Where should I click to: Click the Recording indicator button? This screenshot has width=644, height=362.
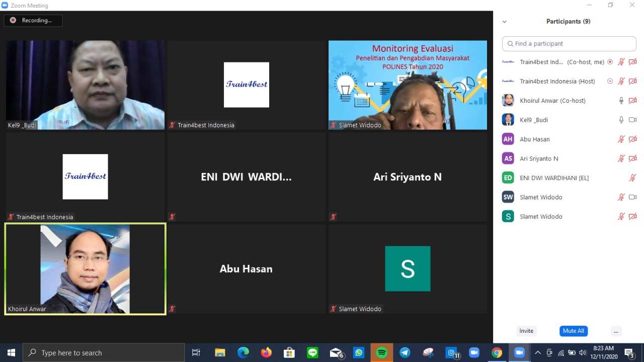[x=33, y=21]
